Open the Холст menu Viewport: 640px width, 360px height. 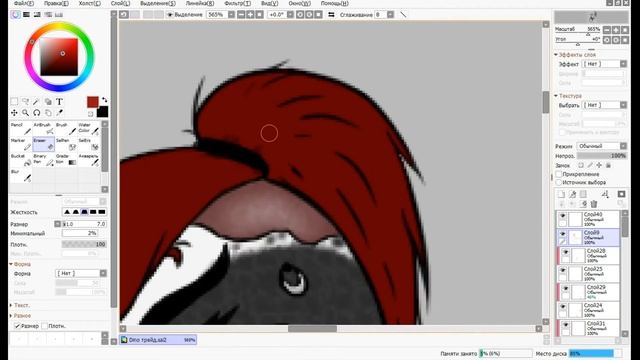(89, 3)
